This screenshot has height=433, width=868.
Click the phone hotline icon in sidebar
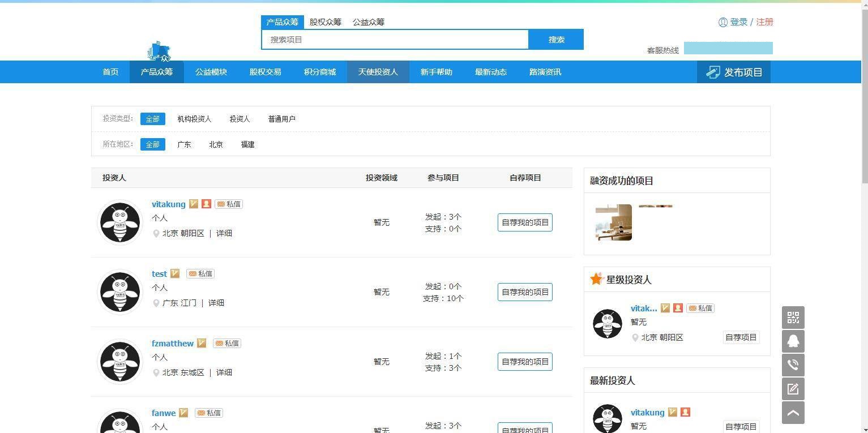coord(793,365)
